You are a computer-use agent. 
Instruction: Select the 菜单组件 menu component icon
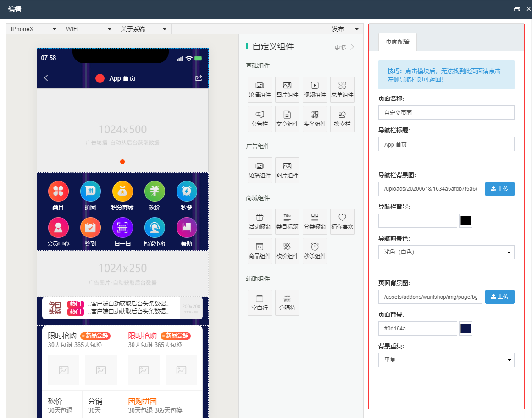342,89
